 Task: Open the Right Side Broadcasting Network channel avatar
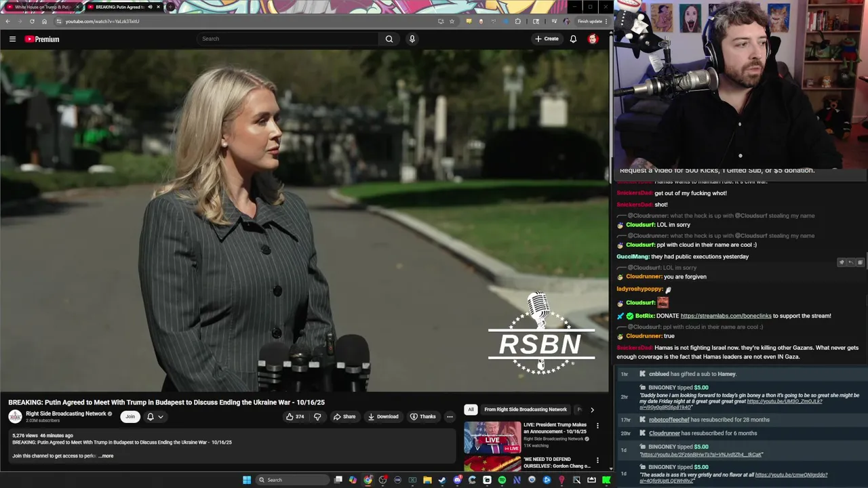tap(15, 416)
